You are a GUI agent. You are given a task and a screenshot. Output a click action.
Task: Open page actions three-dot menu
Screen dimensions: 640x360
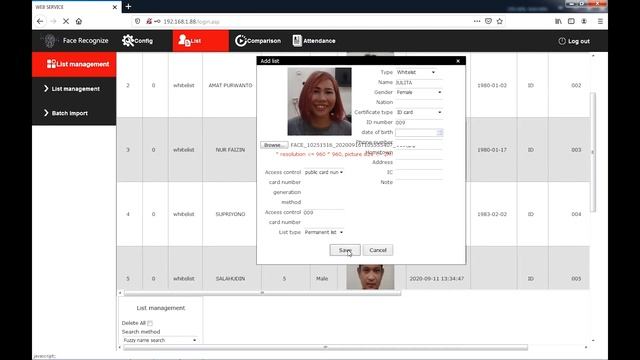477,21
